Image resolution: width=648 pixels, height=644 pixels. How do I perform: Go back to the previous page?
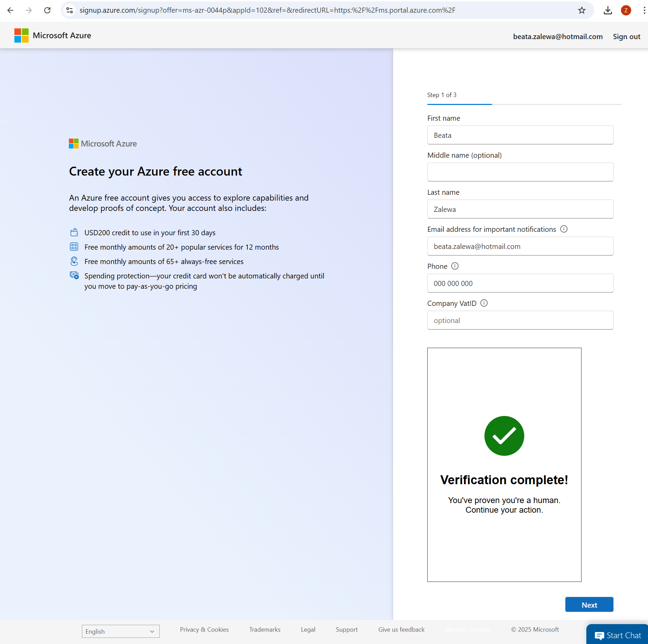(10, 10)
